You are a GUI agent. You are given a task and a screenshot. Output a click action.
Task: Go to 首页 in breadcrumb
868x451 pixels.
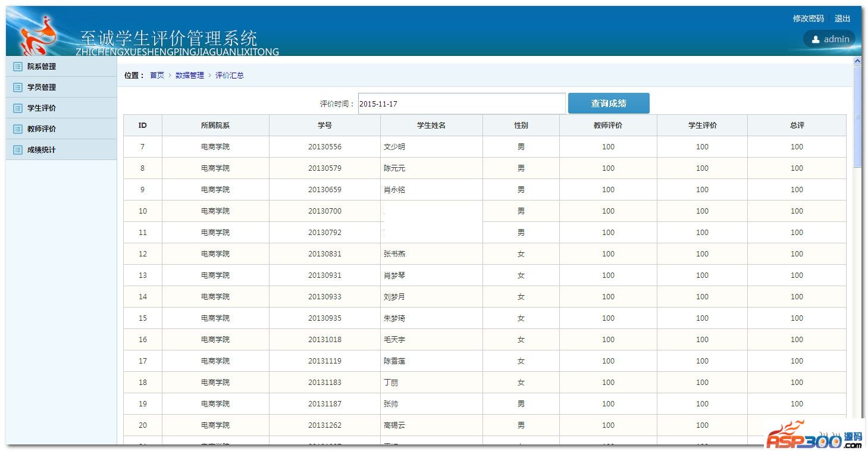click(x=157, y=76)
